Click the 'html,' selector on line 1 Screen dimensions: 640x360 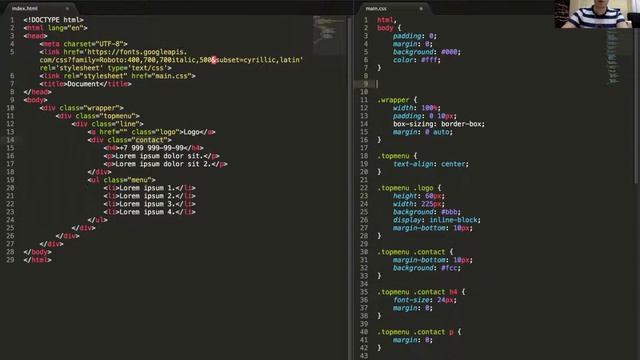click(x=387, y=20)
